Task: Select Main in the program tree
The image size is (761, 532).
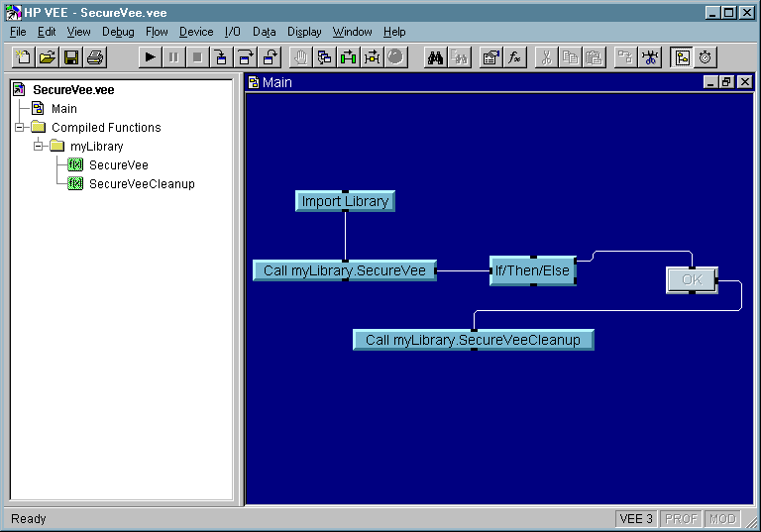Action: pos(63,108)
